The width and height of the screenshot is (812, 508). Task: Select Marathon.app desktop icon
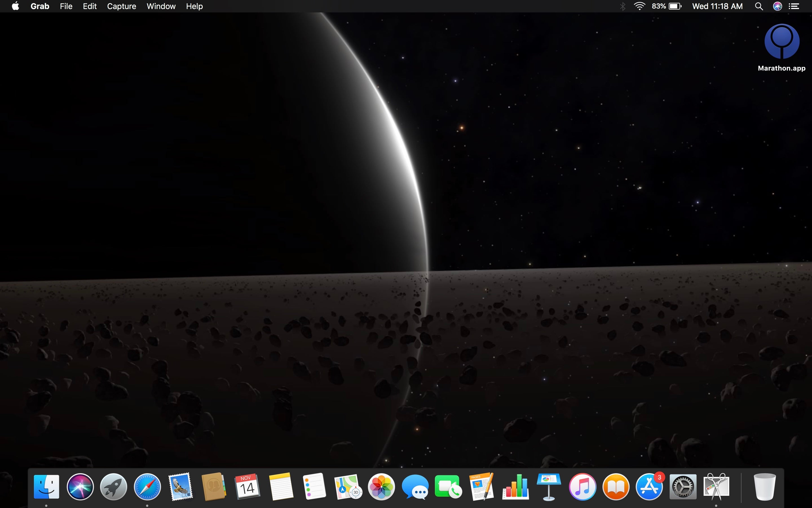coord(782,48)
